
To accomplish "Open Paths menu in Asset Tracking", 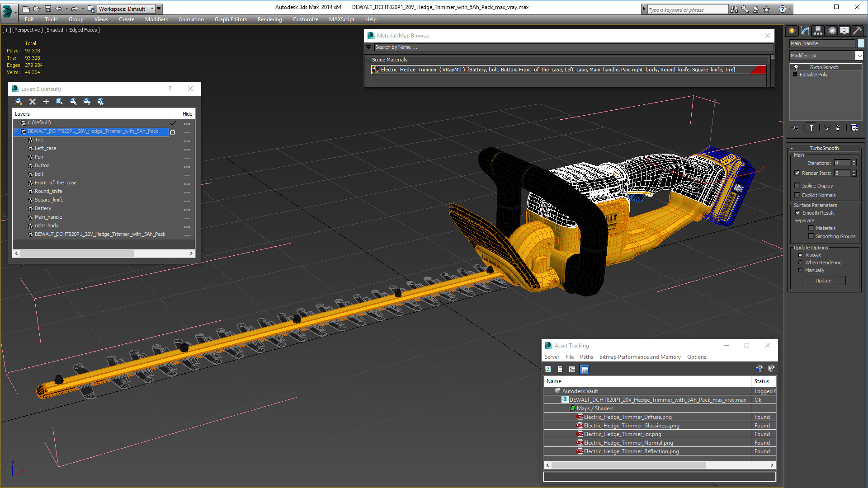I will tap(586, 357).
